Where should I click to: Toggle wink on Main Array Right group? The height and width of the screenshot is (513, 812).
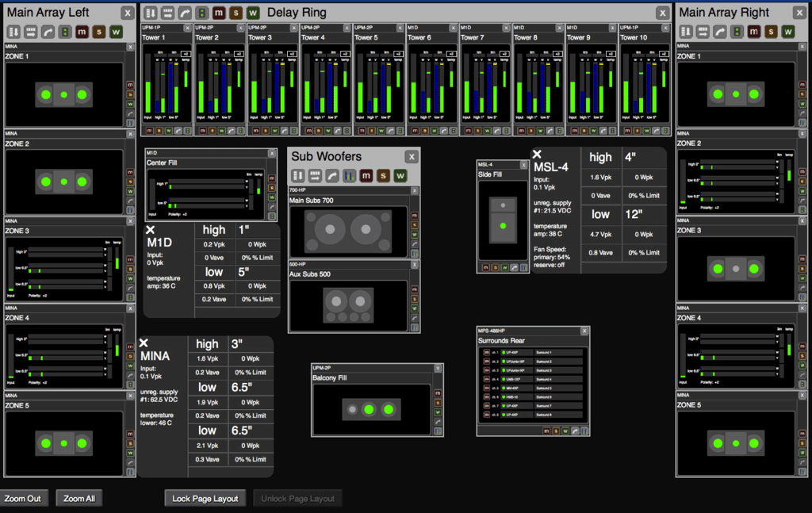point(787,32)
